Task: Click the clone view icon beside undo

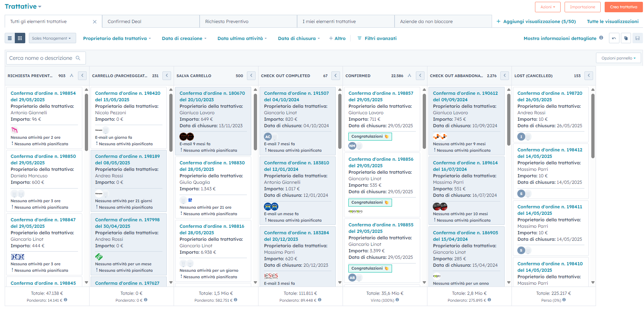Action: pyautogui.click(x=626, y=38)
